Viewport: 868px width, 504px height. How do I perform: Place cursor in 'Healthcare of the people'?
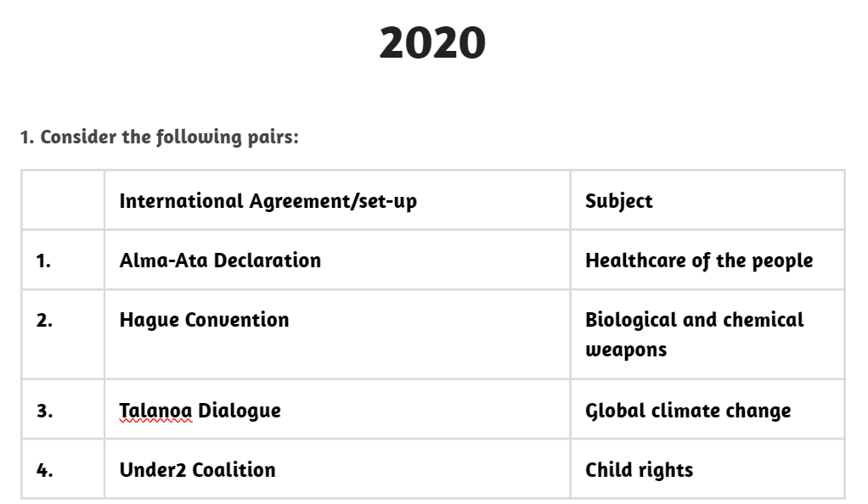click(698, 260)
